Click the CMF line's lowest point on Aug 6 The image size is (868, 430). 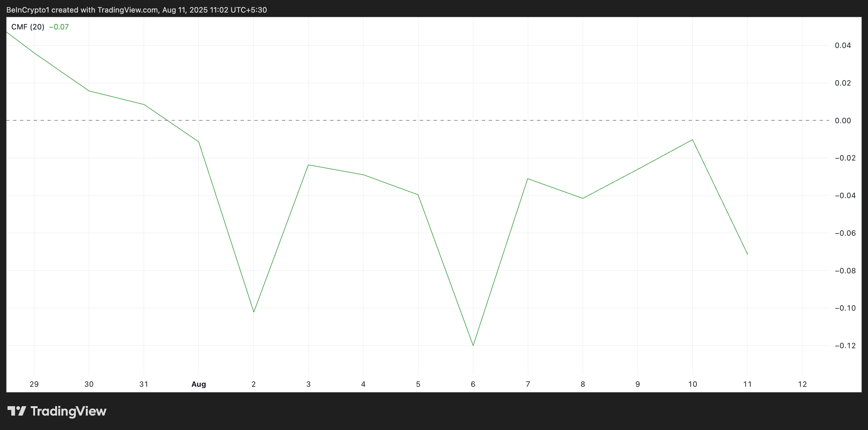tap(473, 345)
